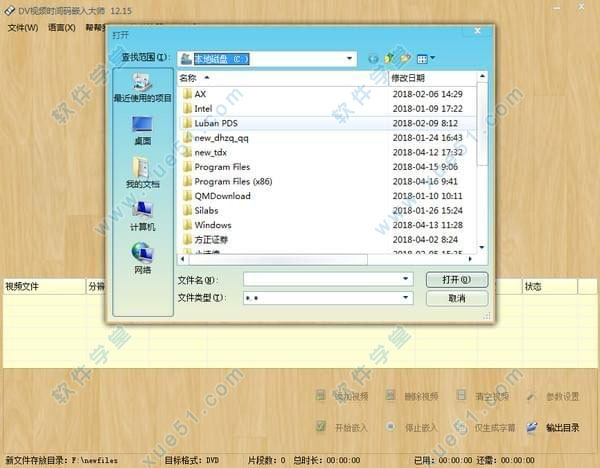Viewport: 600px width, 468px height.
Task: Click Delete Video icon in main window
Action: [x=390, y=395]
